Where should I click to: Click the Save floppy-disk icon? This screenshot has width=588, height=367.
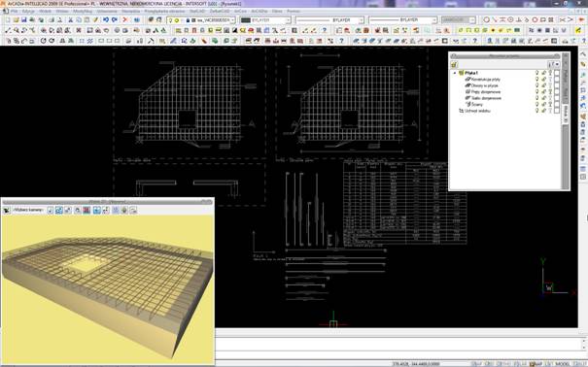[x=24, y=19]
